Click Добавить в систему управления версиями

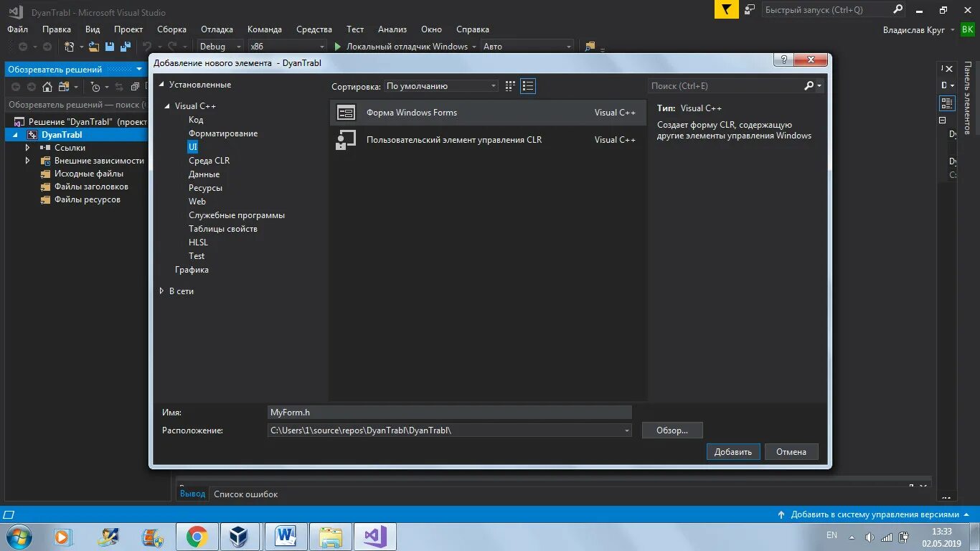tap(875, 514)
